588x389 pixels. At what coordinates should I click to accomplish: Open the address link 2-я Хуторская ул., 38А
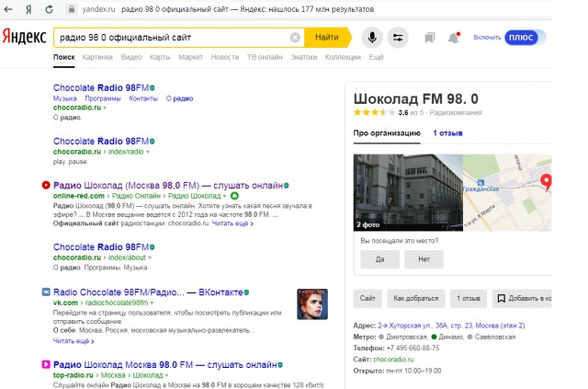[451, 326]
